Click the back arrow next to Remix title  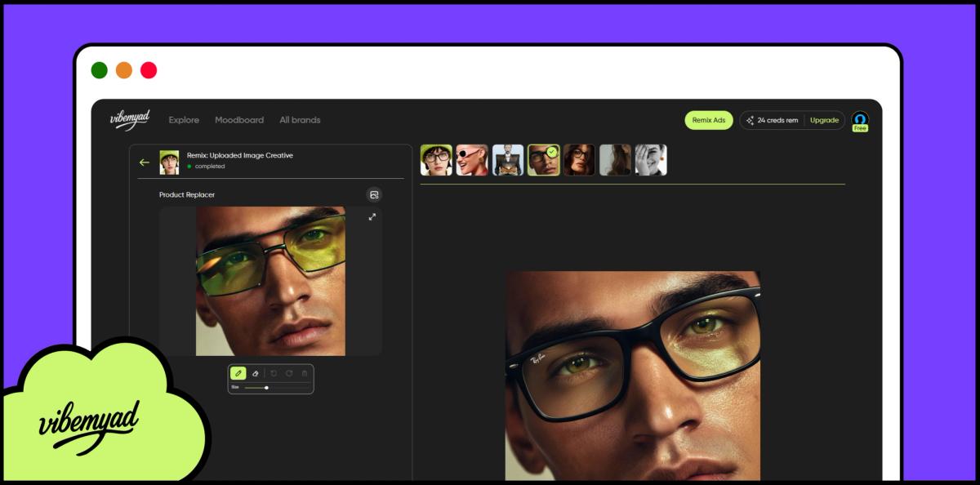pos(144,162)
